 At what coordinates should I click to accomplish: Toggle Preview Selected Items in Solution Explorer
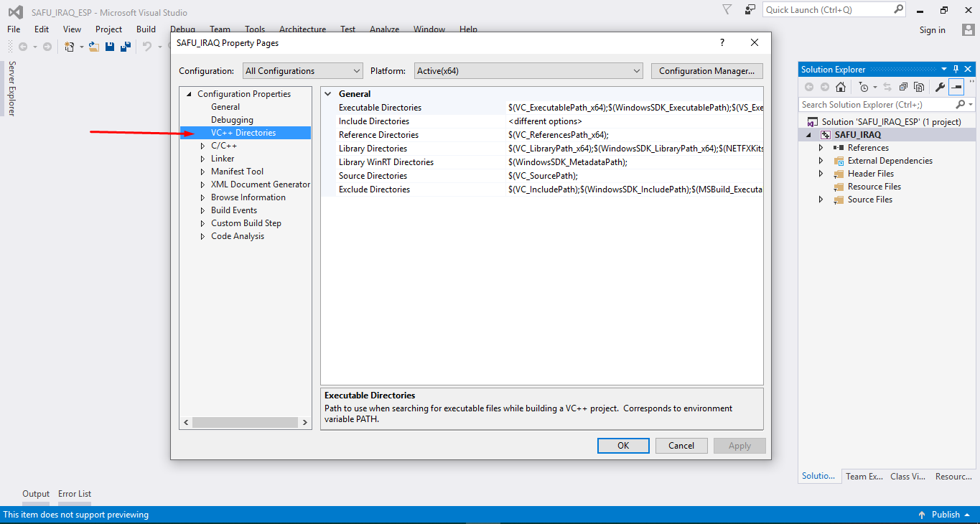[956, 87]
